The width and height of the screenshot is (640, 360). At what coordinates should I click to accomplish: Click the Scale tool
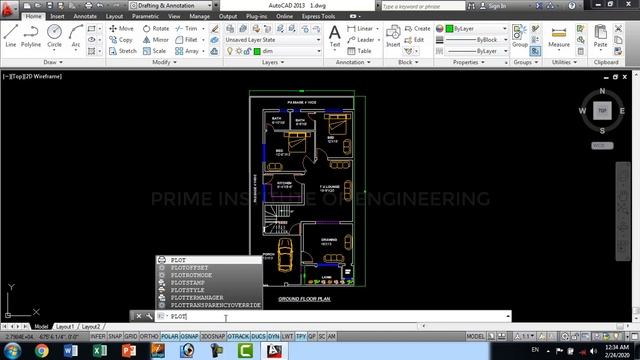[154, 51]
